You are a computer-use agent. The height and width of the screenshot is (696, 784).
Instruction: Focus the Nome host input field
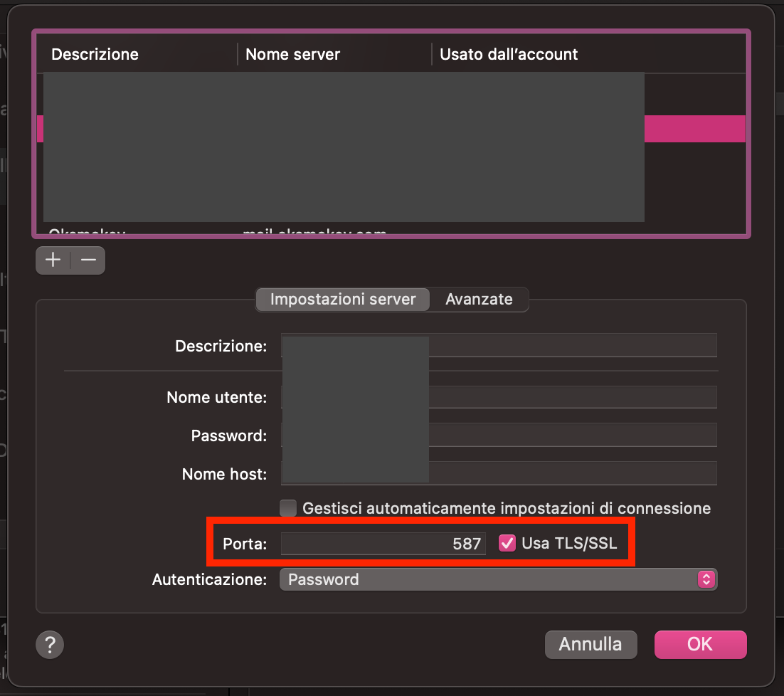(x=569, y=473)
